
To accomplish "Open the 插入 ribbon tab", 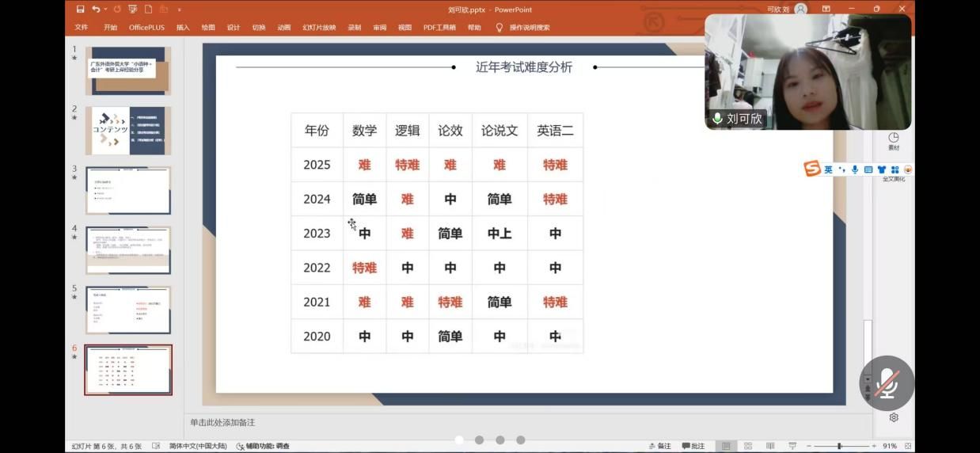I will pyautogui.click(x=183, y=27).
